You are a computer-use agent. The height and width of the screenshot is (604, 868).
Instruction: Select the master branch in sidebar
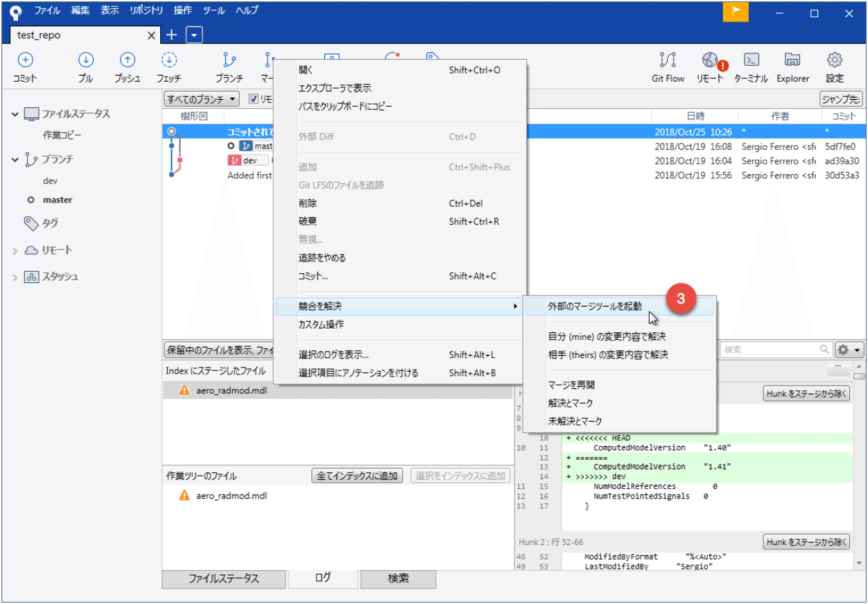pos(58,200)
